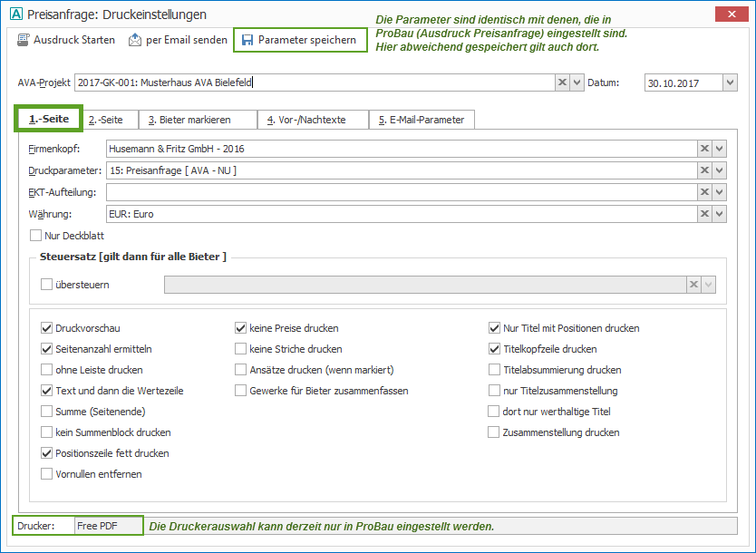The height and width of the screenshot is (553, 756).
Task: Clear the Firmenkopf selection using X icon
Action: [x=704, y=149]
